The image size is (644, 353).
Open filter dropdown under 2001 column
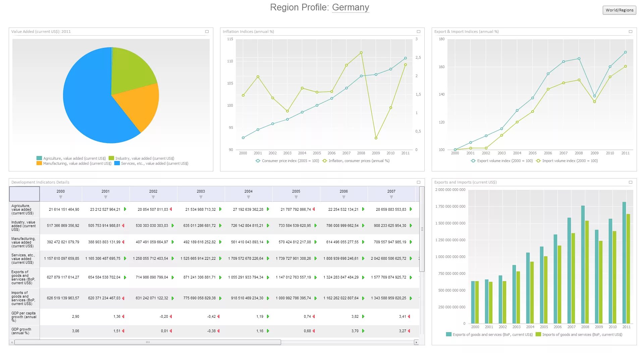point(106,197)
